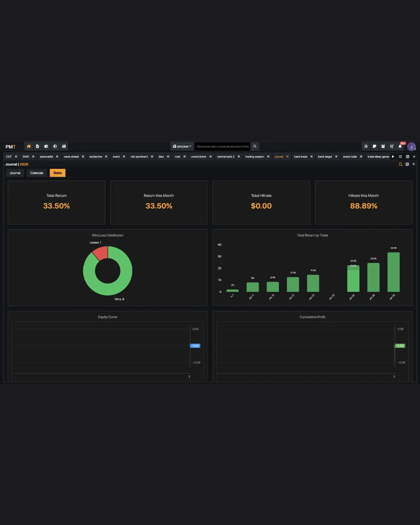The width and height of the screenshot is (420, 525).
Task: Close the journal tab with orange X
Action: [x=287, y=157]
